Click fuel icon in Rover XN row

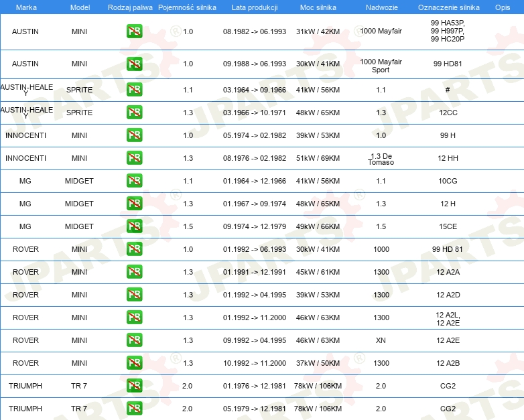tap(134, 340)
